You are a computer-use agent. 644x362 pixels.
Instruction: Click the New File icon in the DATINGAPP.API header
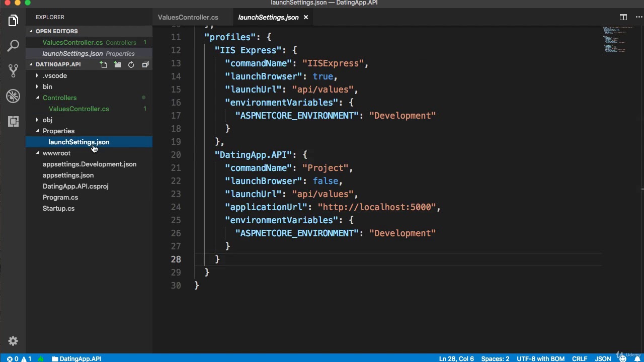[x=103, y=64]
